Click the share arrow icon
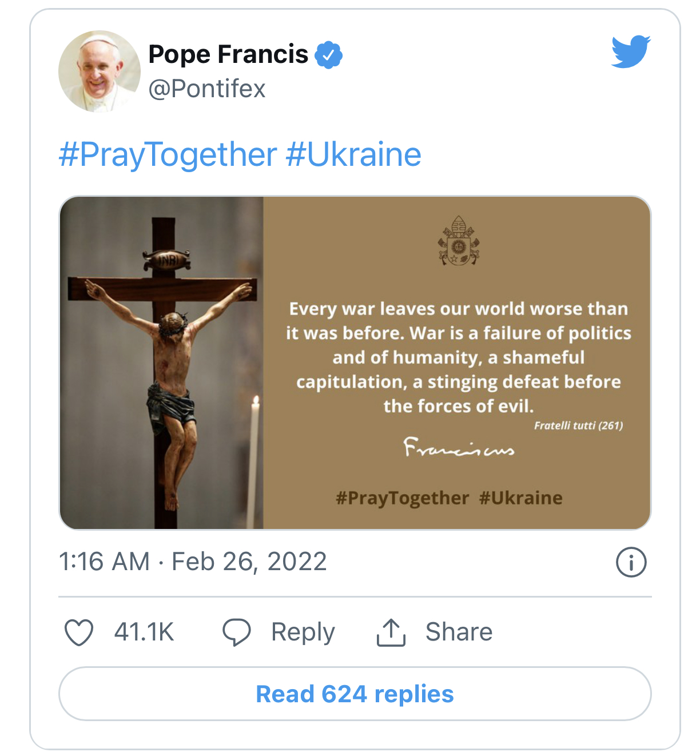The width and height of the screenshot is (700, 752). point(391,632)
